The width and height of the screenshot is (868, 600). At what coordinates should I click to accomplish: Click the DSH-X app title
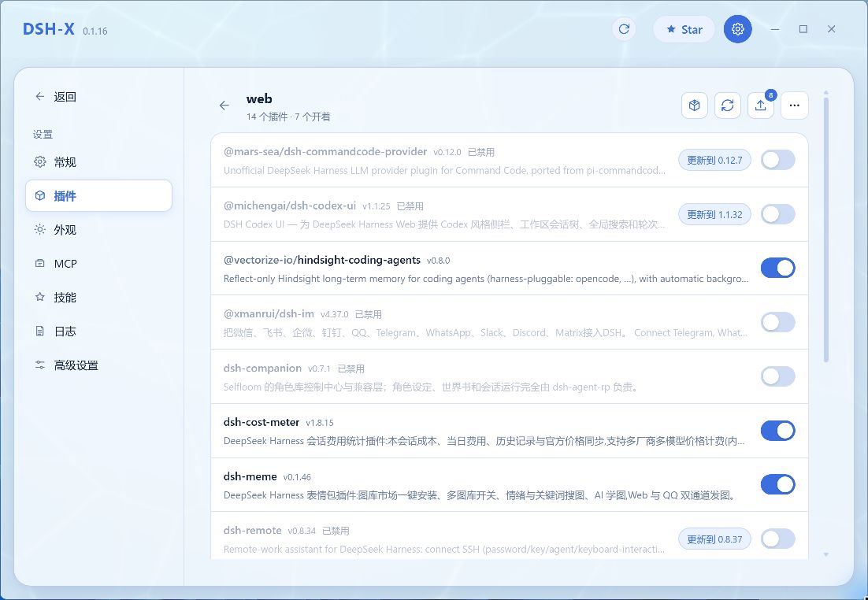49,29
